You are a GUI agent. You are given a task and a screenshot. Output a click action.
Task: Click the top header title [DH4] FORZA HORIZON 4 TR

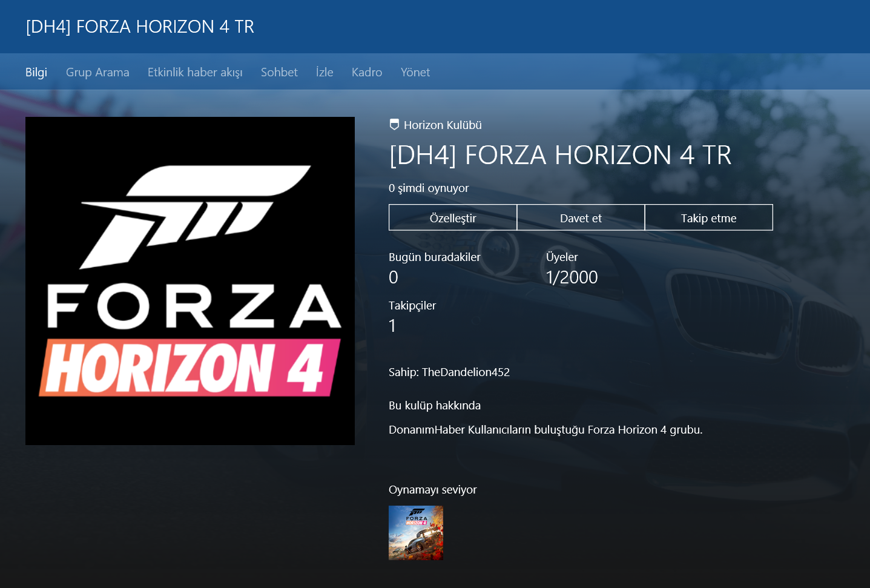point(140,27)
